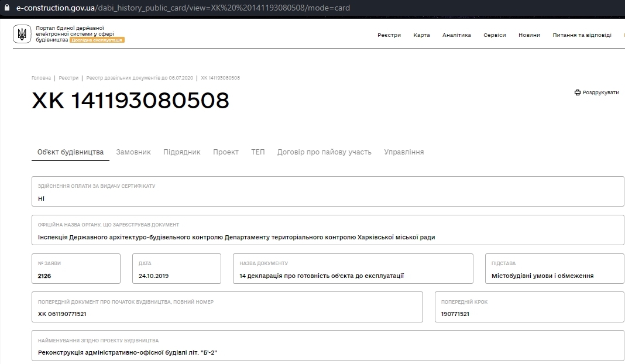The image size is (625, 364).
Task: Click the № заяви field label
Action: click(49, 263)
